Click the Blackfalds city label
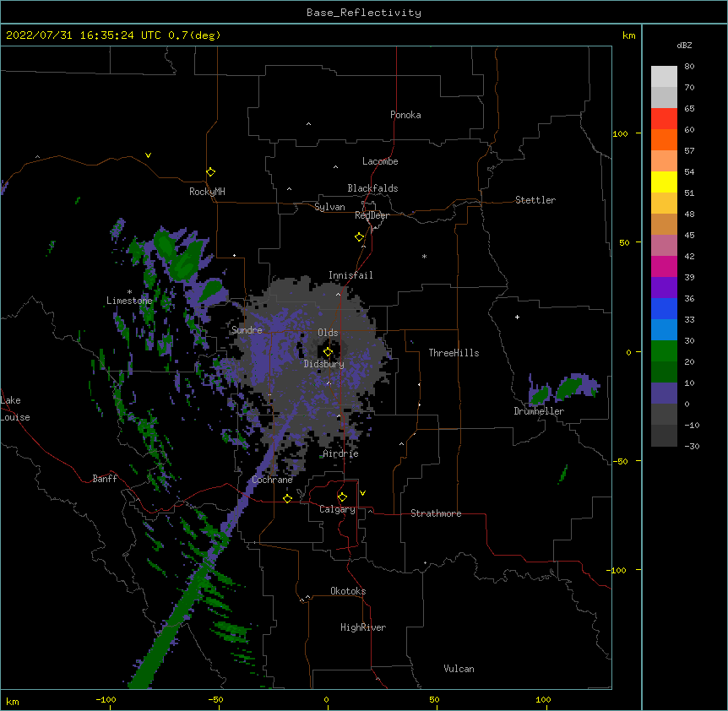The image size is (728, 711). click(372, 188)
